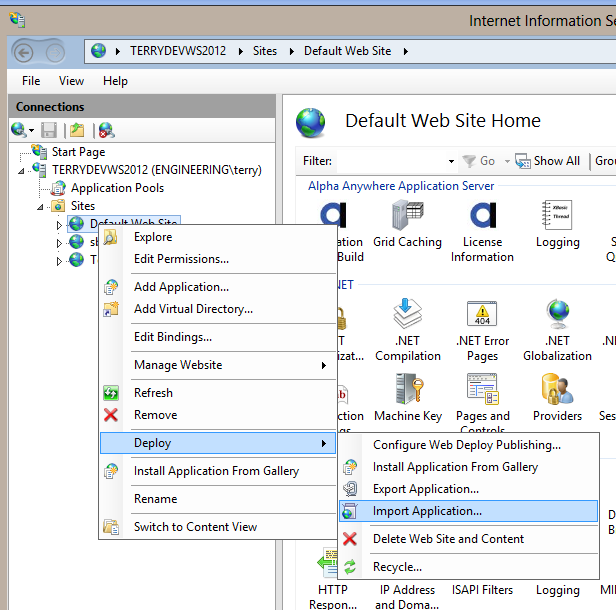Click the Explore folder icon in menu
The width and height of the screenshot is (616, 610).
click(x=110, y=237)
